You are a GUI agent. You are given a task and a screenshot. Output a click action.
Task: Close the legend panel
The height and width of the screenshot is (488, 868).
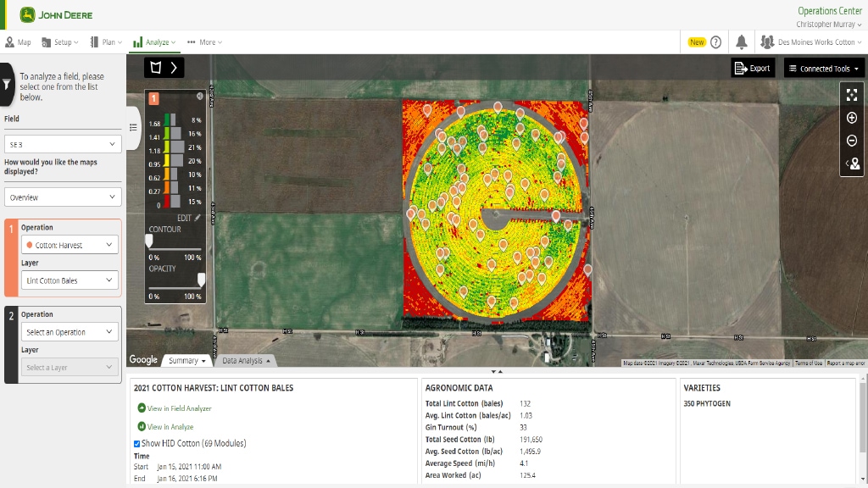tap(200, 96)
